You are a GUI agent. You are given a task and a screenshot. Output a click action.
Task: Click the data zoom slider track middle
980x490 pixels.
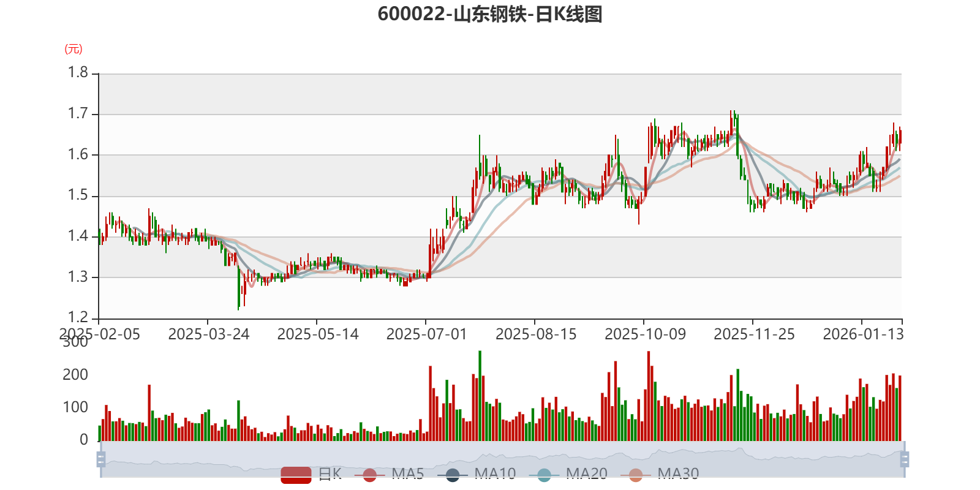(503, 459)
